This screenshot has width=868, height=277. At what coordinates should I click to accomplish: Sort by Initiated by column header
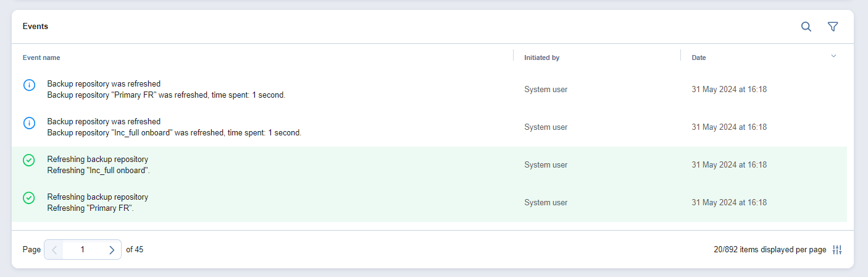point(541,58)
